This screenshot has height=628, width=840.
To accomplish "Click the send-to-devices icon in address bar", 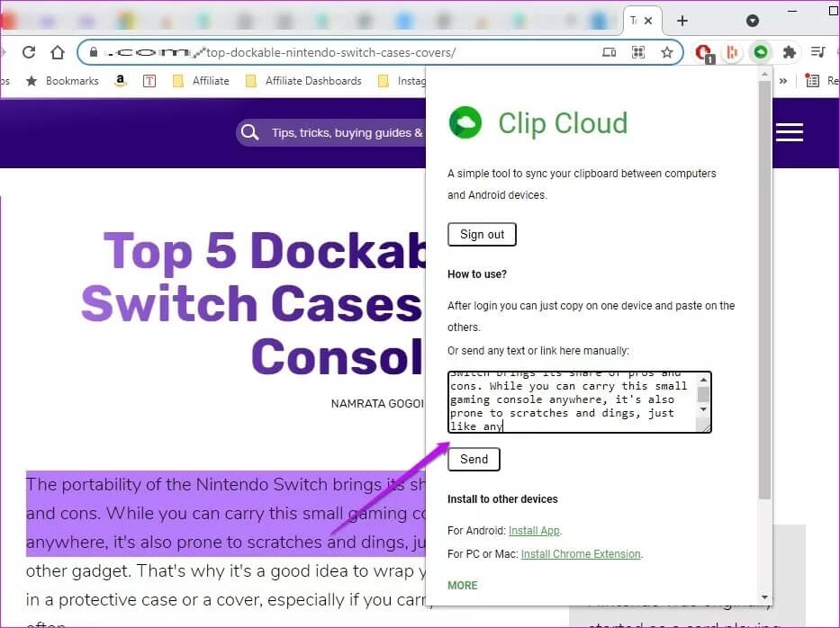I will point(610,52).
